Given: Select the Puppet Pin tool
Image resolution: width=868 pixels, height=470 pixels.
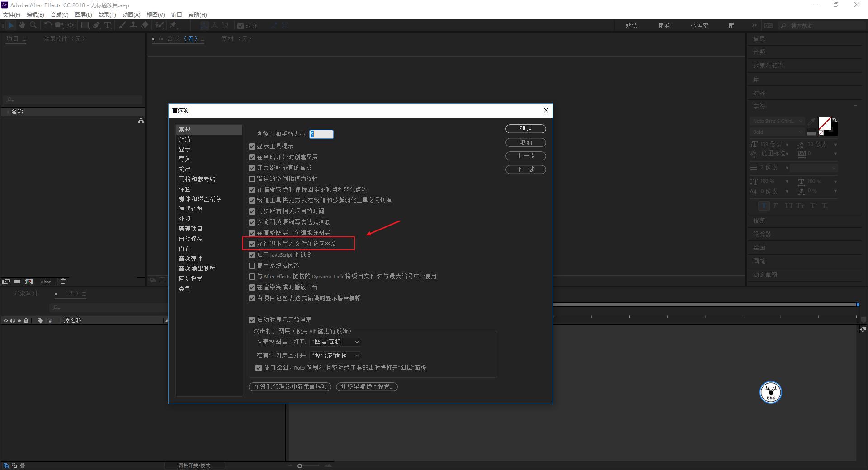Looking at the screenshot, I should click(x=173, y=25).
